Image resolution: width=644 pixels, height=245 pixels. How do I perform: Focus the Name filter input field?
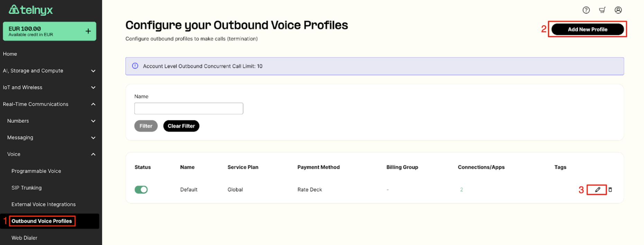pyautogui.click(x=189, y=108)
